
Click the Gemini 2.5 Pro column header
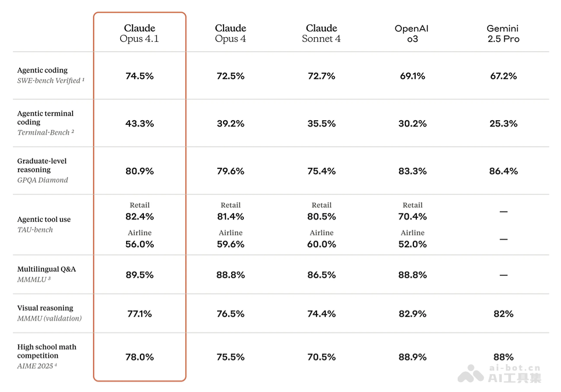(503, 33)
